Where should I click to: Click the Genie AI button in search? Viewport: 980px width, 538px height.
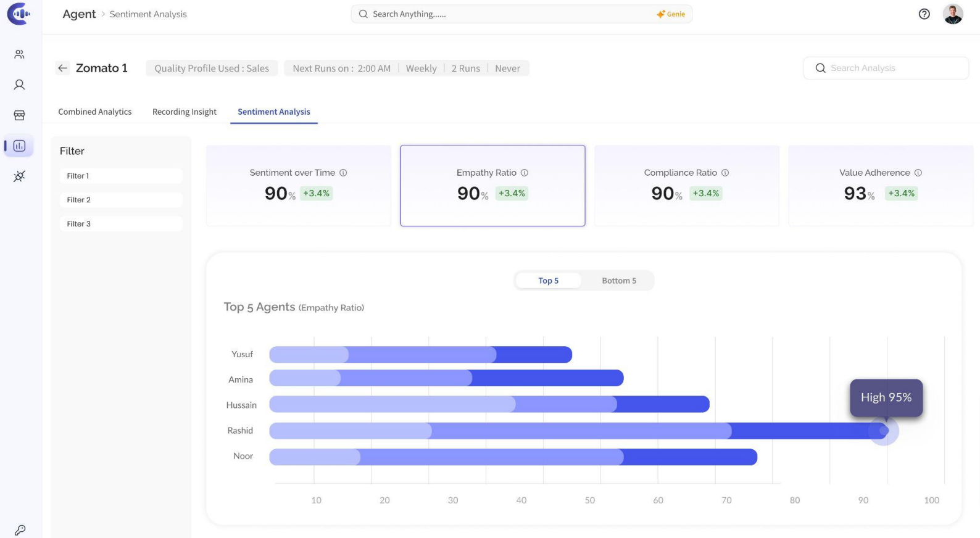click(x=671, y=14)
